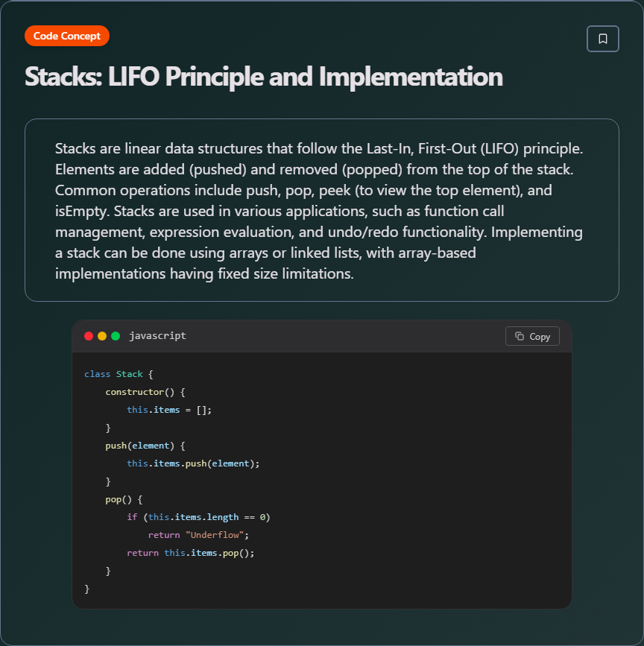Viewport: 644px width, 646px height.
Task: Click the green dot in code header
Action: click(116, 336)
